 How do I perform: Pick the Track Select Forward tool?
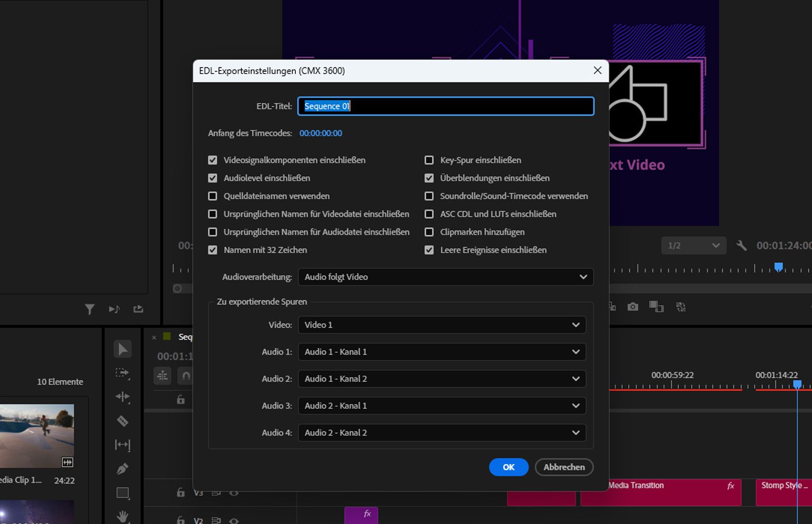[122, 373]
